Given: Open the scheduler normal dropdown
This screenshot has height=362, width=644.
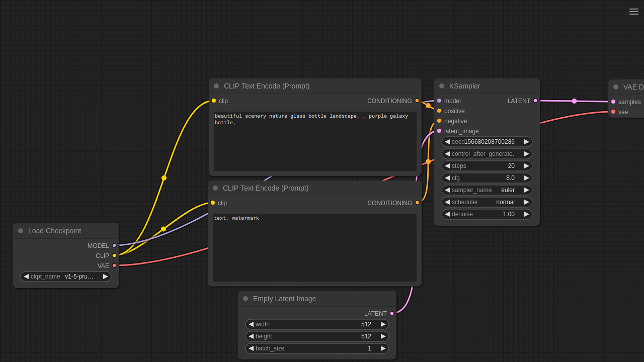Looking at the screenshot, I should coord(487,202).
